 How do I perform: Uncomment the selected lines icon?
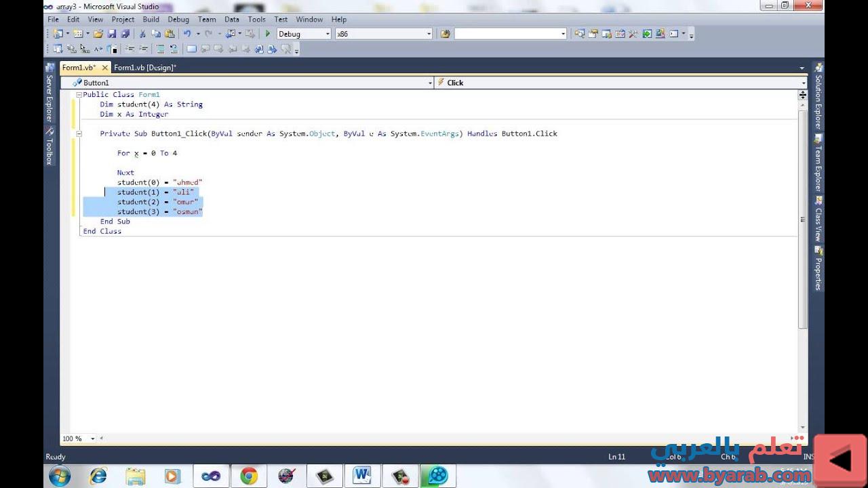click(x=174, y=49)
